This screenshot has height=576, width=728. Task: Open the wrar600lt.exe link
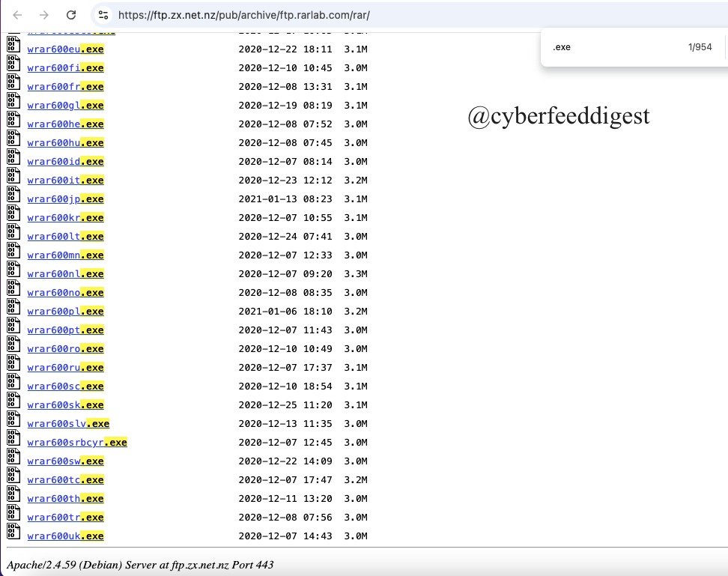click(x=65, y=236)
